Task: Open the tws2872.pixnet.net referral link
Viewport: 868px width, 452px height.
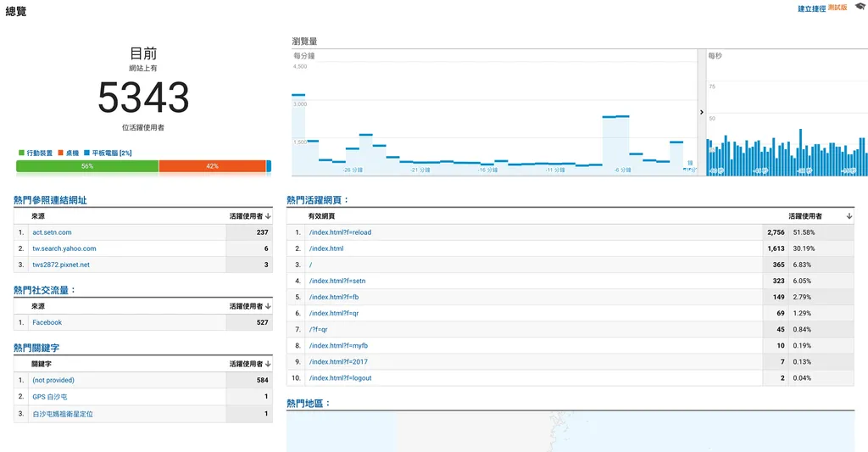Action: (x=61, y=265)
